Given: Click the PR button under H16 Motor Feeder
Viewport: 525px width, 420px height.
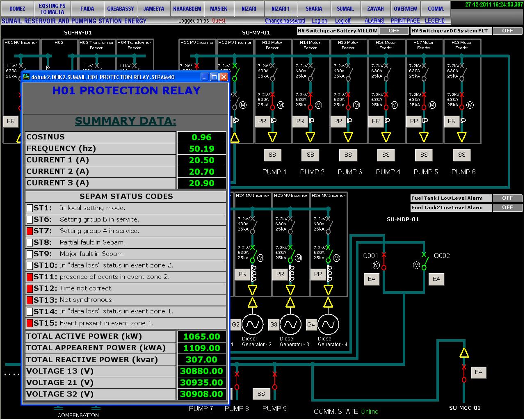Looking at the screenshot, I should pos(376,121).
